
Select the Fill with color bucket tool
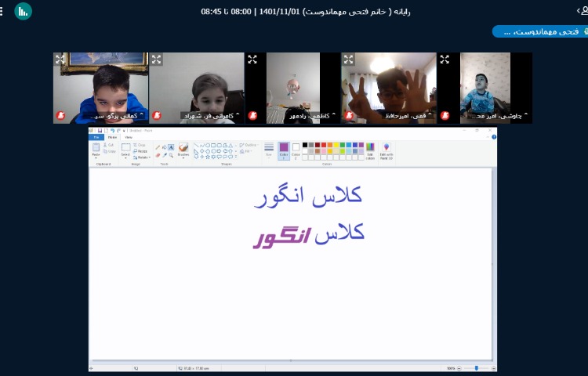pyautogui.click(x=165, y=147)
